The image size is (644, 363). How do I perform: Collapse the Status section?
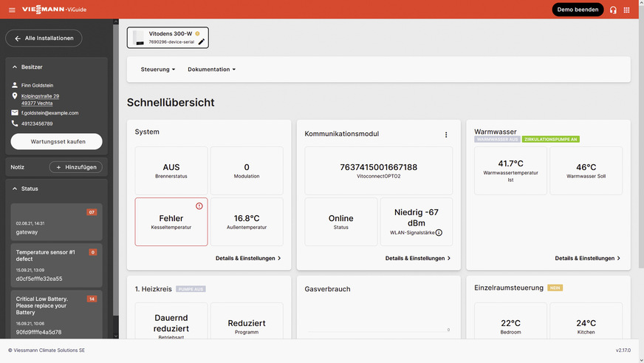coord(15,189)
